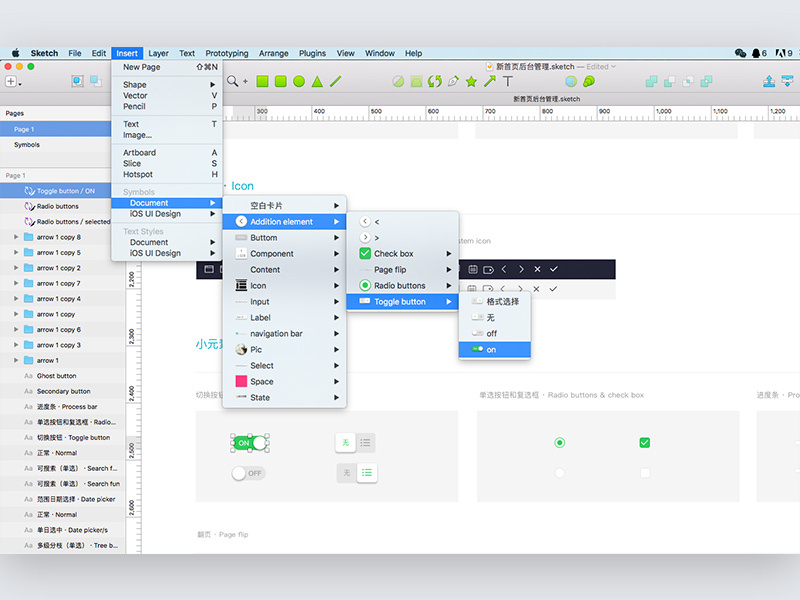
Task: Select the Line drawing tool
Action: click(x=336, y=82)
